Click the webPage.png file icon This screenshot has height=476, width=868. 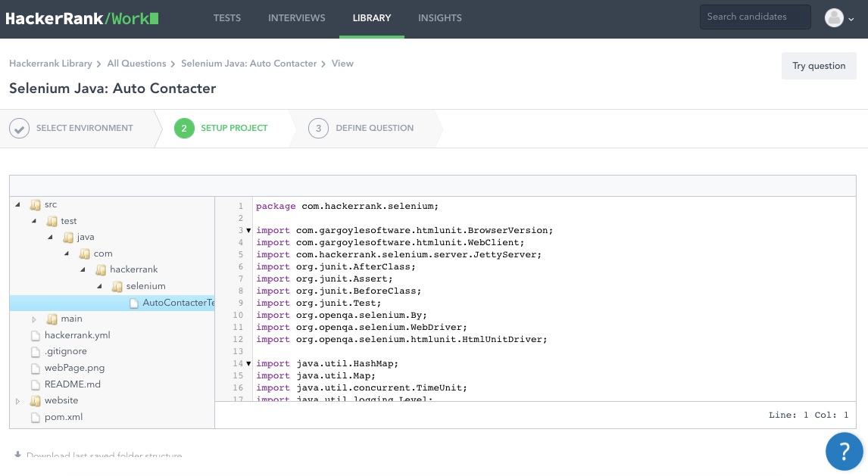point(36,369)
